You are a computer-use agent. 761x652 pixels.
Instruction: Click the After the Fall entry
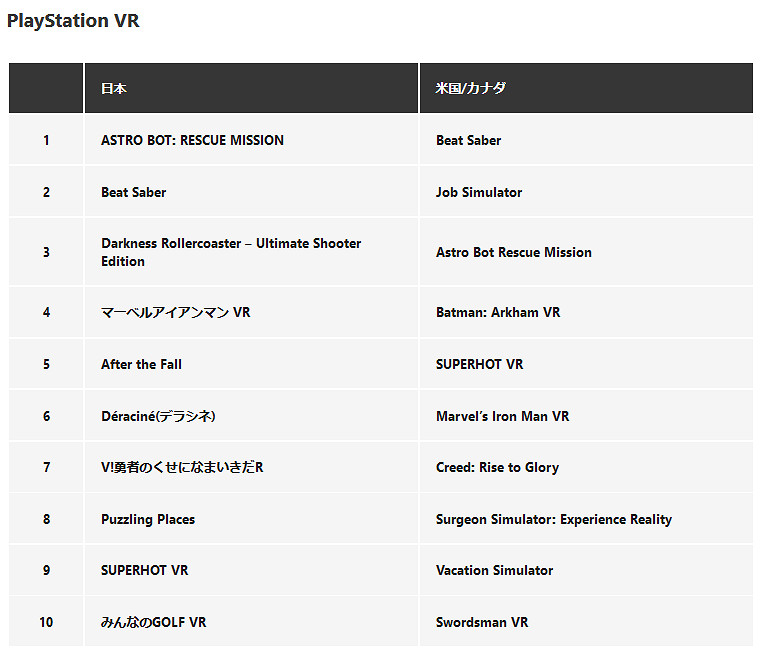point(141,365)
